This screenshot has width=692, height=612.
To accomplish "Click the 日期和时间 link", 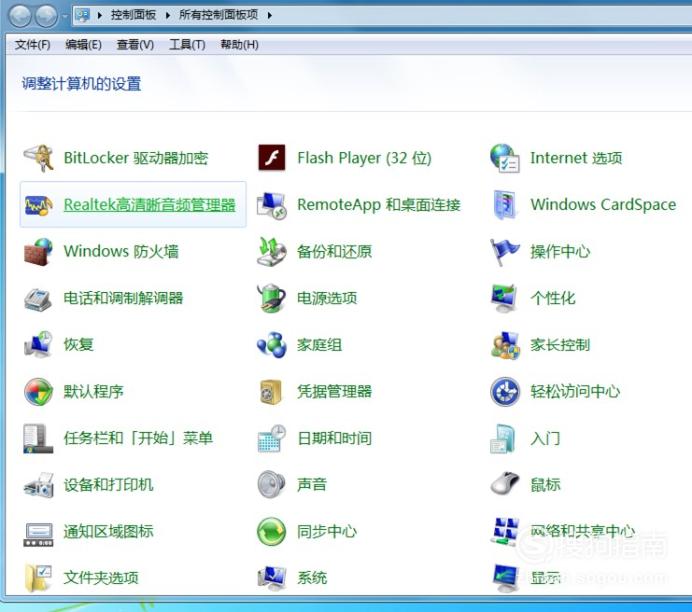I will (335, 438).
